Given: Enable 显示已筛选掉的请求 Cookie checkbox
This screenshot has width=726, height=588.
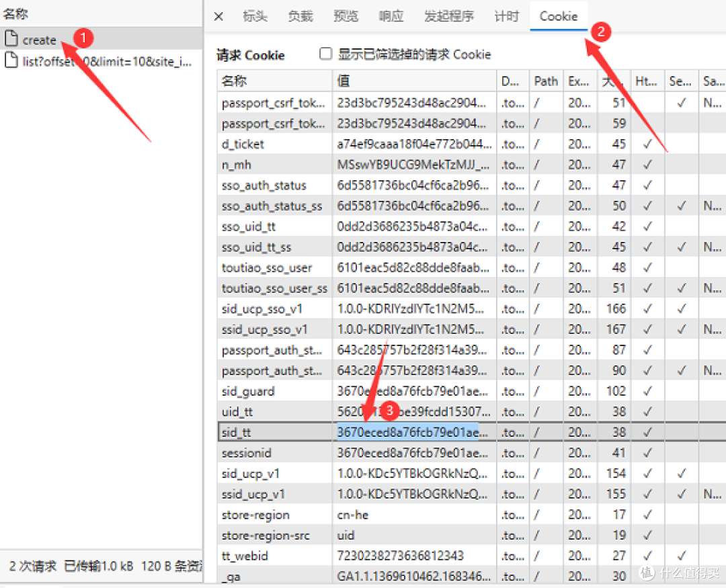Looking at the screenshot, I should 326,54.
